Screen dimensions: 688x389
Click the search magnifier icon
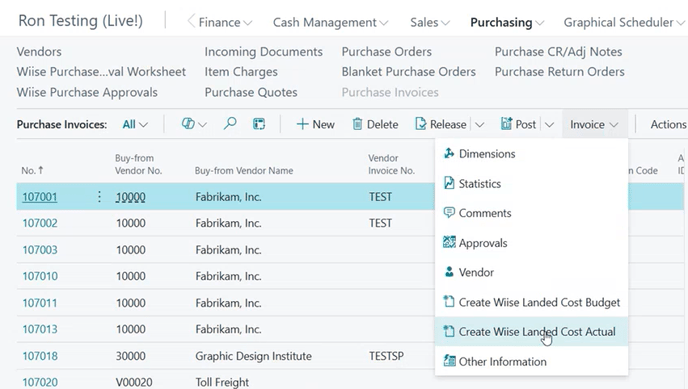coord(230,124)
